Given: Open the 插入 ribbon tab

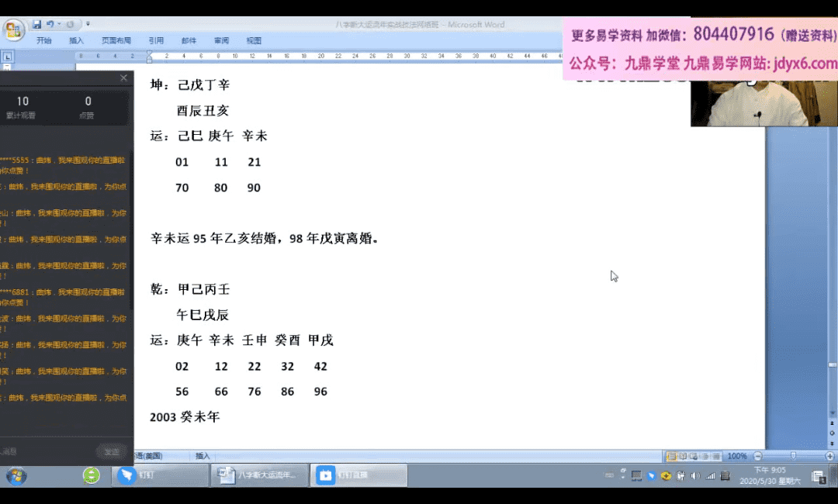Looking at the screenshot, I should pos(76,40).
